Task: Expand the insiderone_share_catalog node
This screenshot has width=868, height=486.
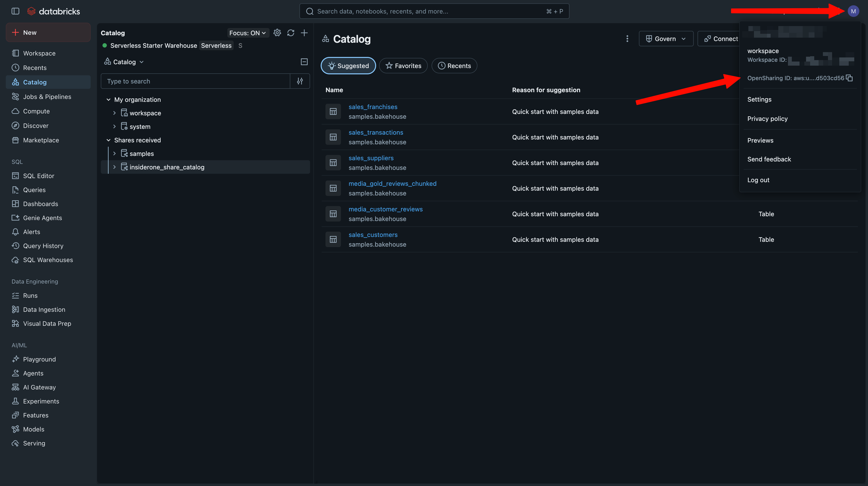Action: [115, 167]
